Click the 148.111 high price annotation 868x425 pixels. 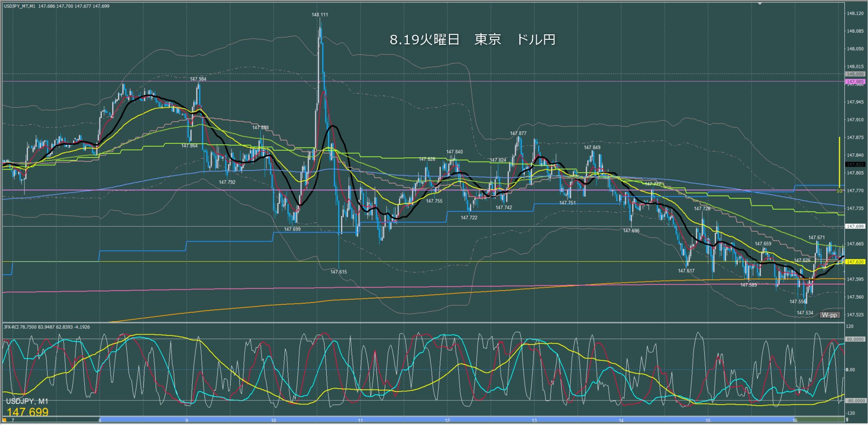(320, 15)
